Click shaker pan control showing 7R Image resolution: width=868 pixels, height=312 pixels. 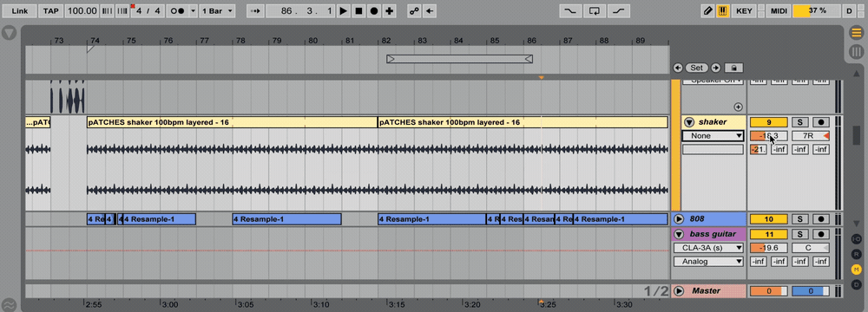click(811, 136)
